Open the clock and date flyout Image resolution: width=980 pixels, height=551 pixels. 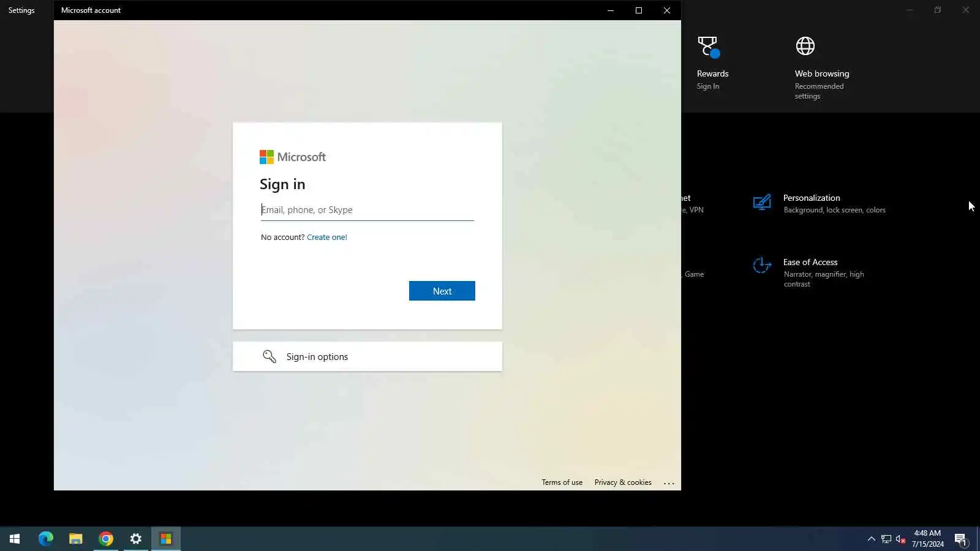pyautogui.click(x=927, y=539)
